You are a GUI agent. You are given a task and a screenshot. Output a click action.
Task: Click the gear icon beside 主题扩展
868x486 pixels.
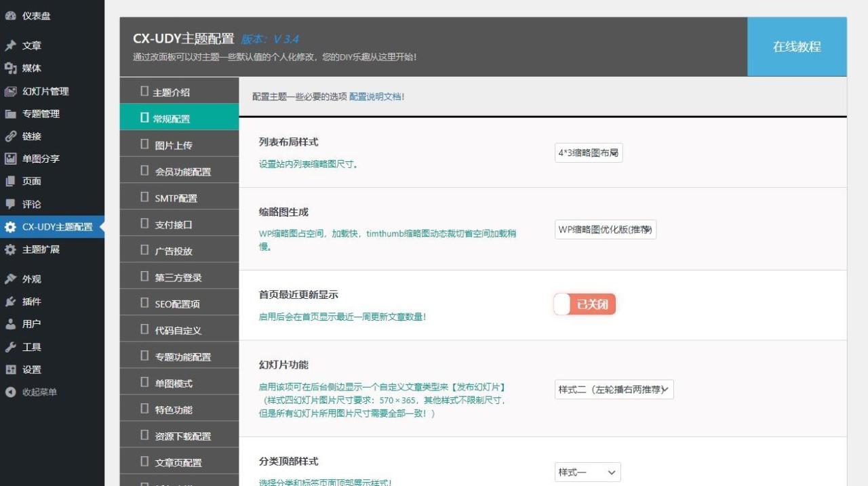[x=10, y=249]
